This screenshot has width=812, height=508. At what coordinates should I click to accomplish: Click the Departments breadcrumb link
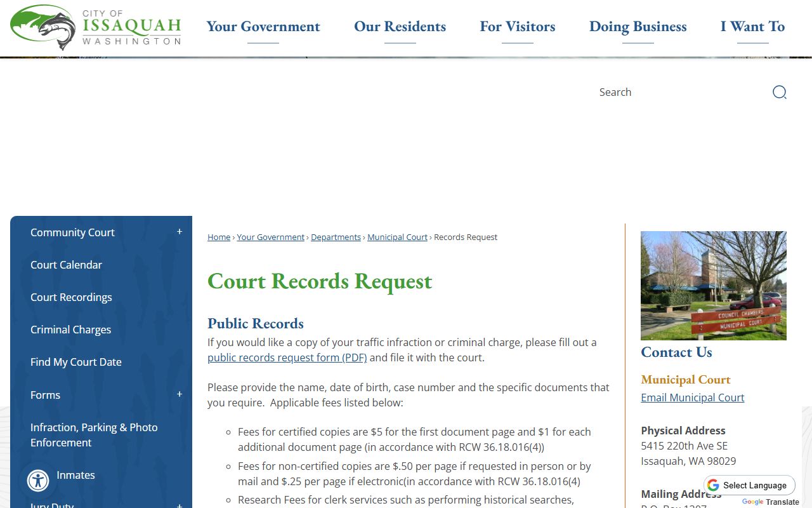[x=336, y=237]
